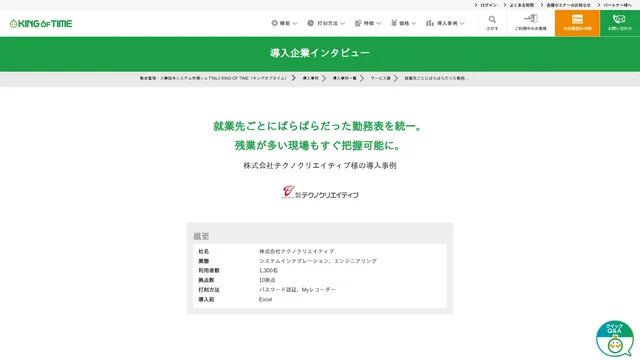Open the ログイン link at top
This screenshot has height=360, width=640.
pos(489,5)
